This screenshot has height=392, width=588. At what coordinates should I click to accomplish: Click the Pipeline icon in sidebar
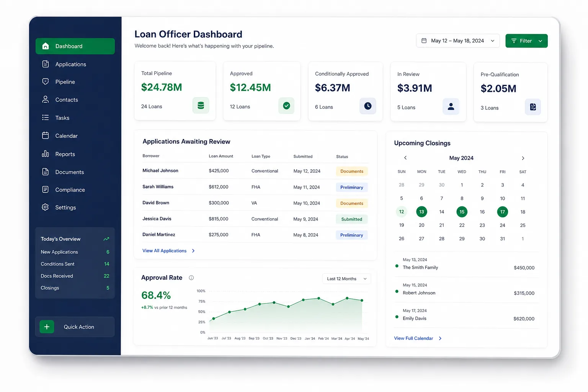click(x=46, y=82)
